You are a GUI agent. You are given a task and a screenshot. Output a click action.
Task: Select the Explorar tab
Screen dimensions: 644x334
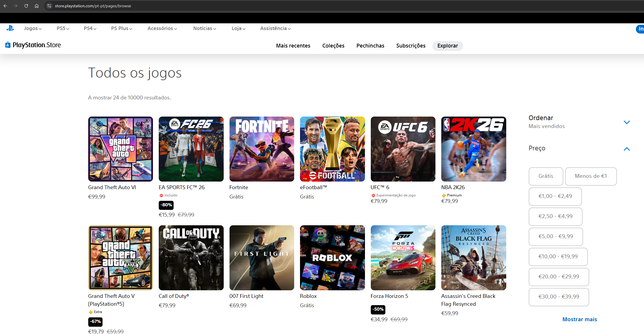coord(447,46)
